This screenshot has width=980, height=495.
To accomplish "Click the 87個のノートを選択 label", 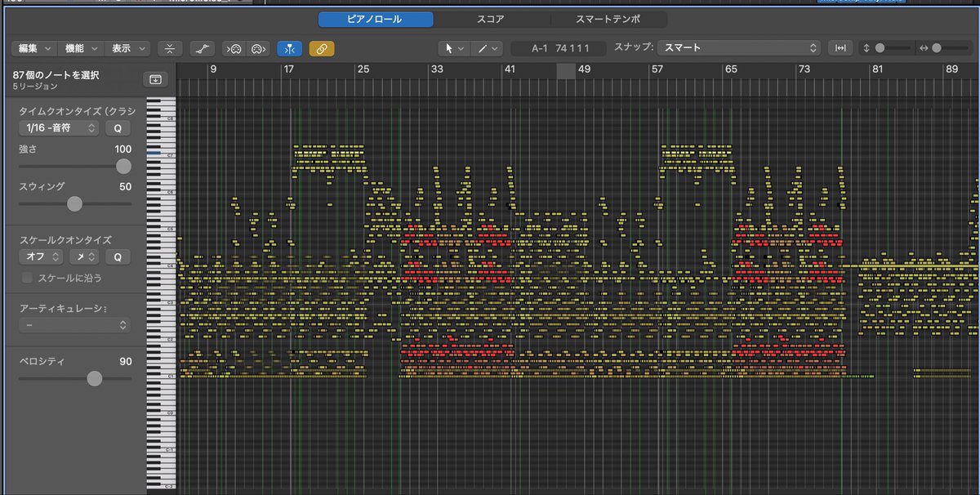I will pos(56,75).
